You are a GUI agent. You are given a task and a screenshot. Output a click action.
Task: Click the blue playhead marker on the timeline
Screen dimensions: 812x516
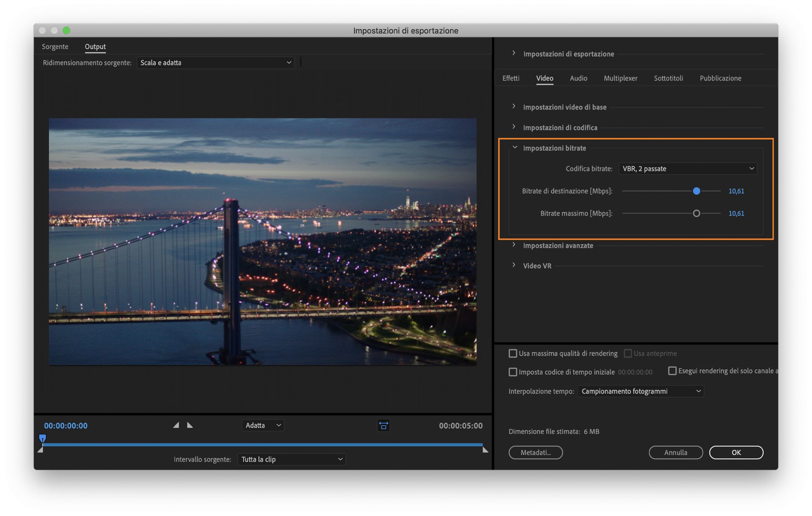click(42, 438)
